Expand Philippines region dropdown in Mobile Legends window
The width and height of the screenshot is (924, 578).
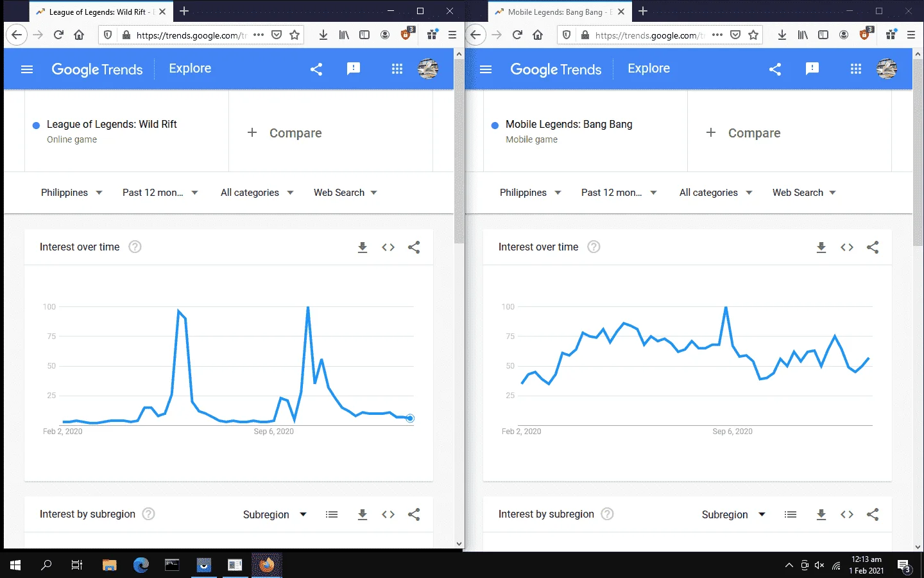530,193
